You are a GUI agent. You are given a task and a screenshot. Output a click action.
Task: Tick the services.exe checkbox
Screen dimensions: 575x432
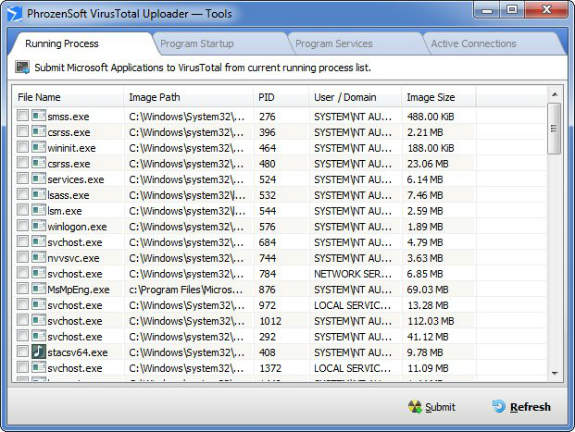click(22, 179)
